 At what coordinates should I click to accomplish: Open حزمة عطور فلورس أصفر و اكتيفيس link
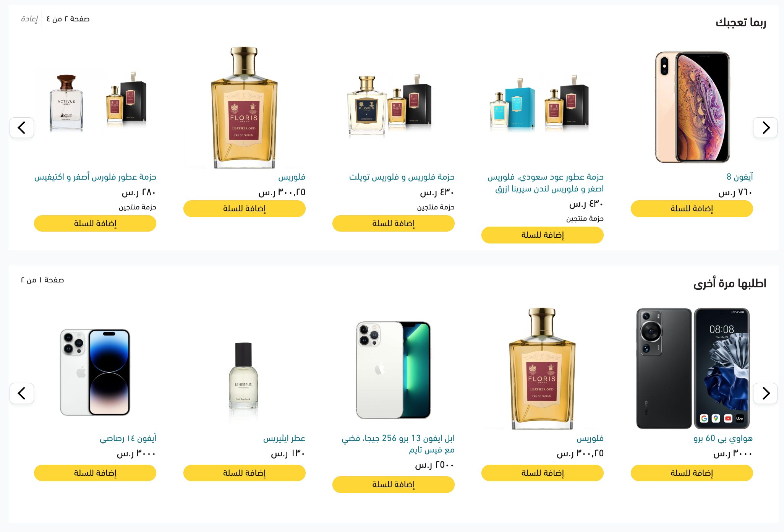coord(95,177)
